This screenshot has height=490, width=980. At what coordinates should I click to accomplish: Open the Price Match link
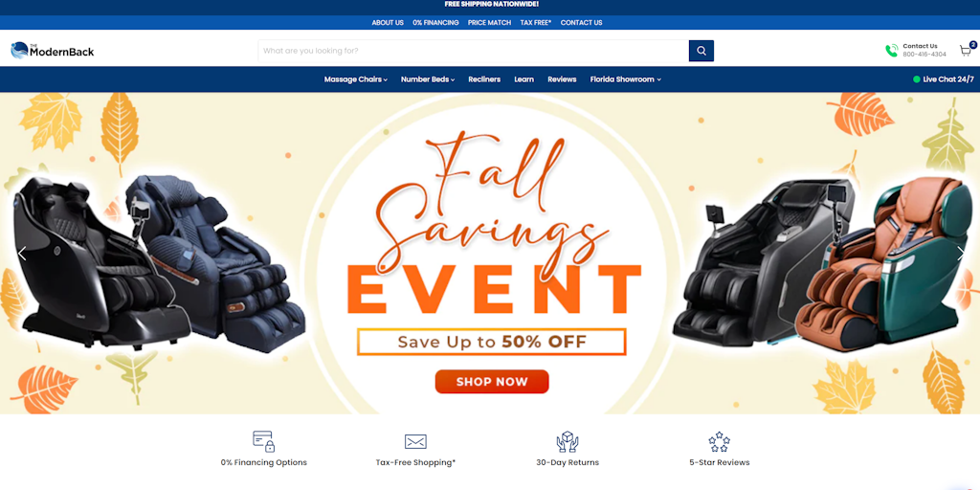[x=489, y=23]
